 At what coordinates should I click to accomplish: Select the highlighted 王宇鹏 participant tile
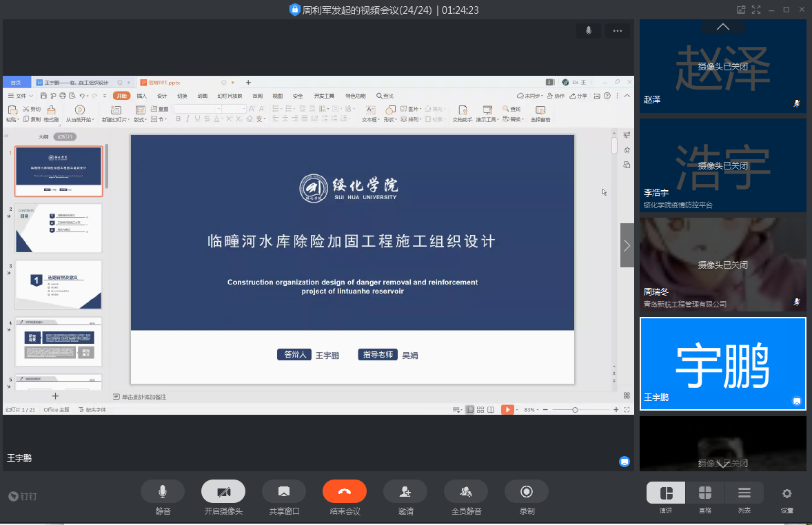722,364
